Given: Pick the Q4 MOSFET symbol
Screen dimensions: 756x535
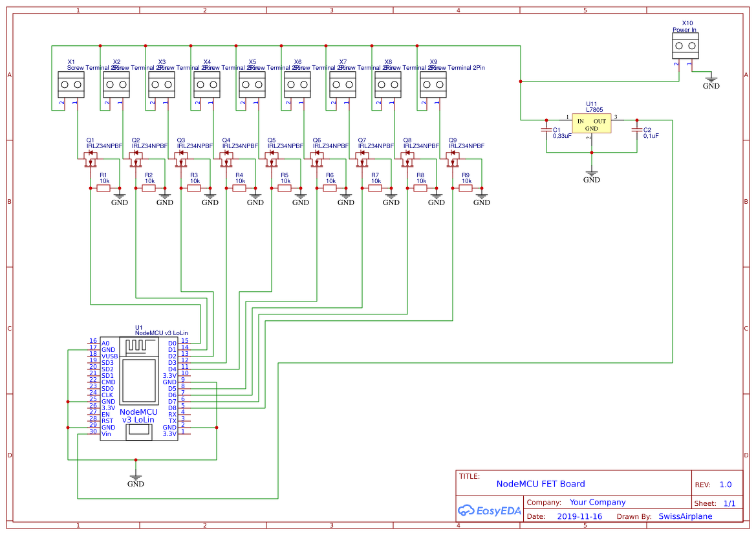Looking at the screenshot, I should 226,158.
